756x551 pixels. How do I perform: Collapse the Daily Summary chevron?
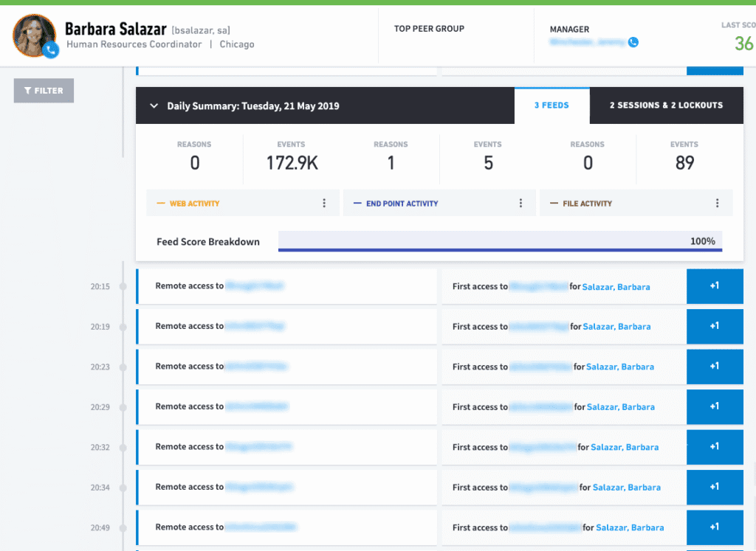[154, 105]
